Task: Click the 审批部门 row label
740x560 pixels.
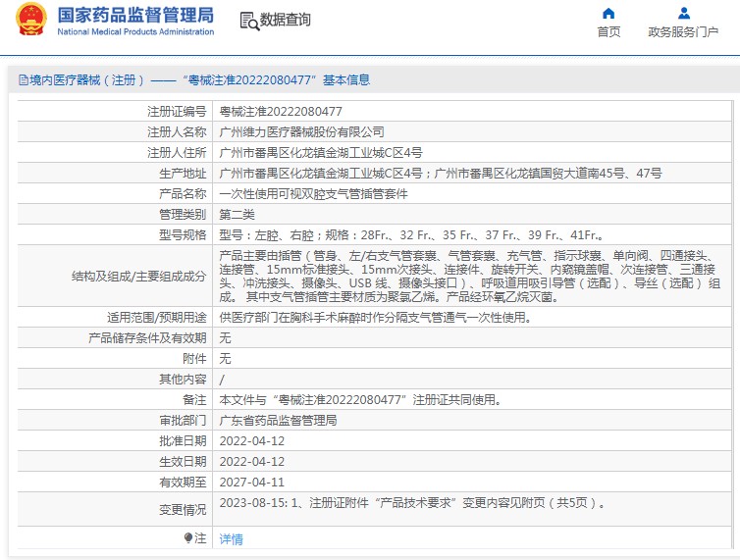Action: tap(183, 421)
